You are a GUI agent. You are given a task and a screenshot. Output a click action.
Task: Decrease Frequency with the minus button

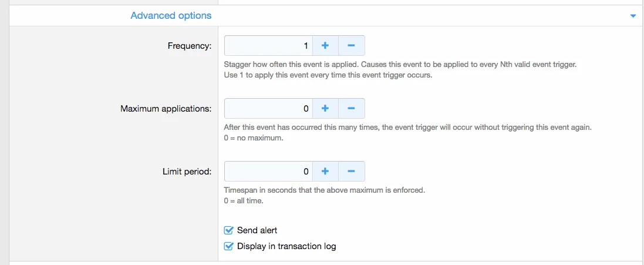pos(351,45)
